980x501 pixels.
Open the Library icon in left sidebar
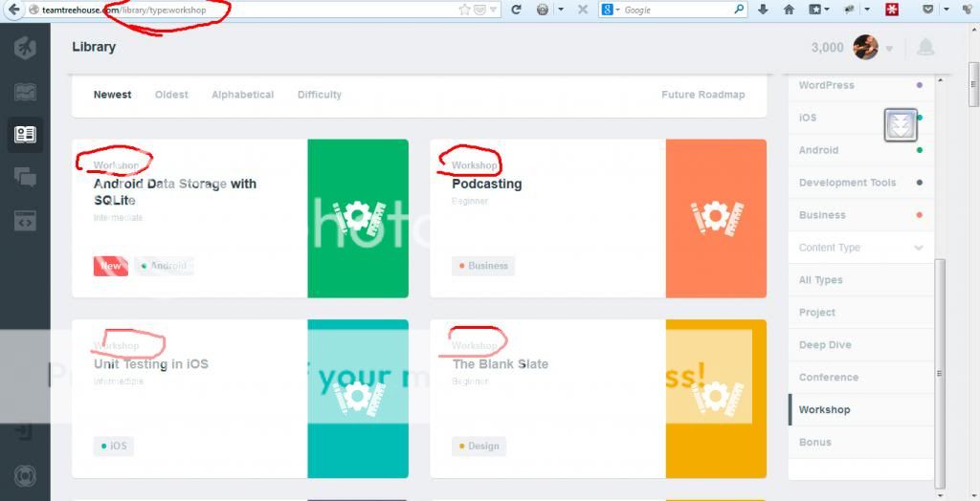coord(25,135)
